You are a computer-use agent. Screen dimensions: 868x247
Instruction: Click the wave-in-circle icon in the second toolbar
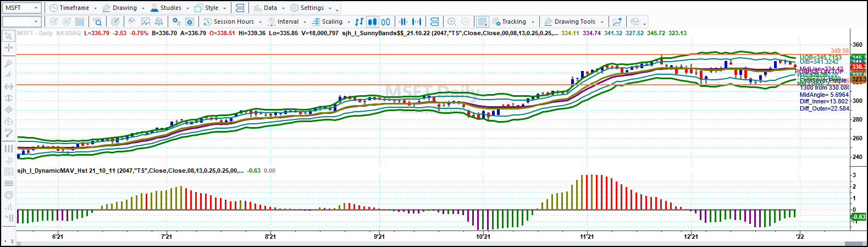(132, 21)
